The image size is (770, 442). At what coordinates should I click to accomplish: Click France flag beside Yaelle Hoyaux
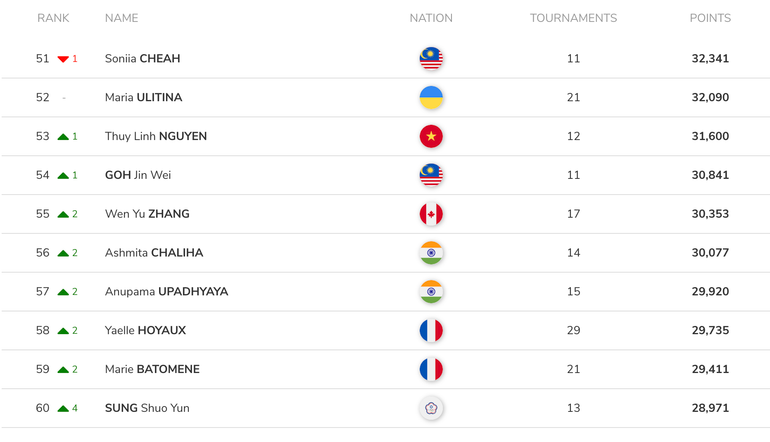(431, 331)
